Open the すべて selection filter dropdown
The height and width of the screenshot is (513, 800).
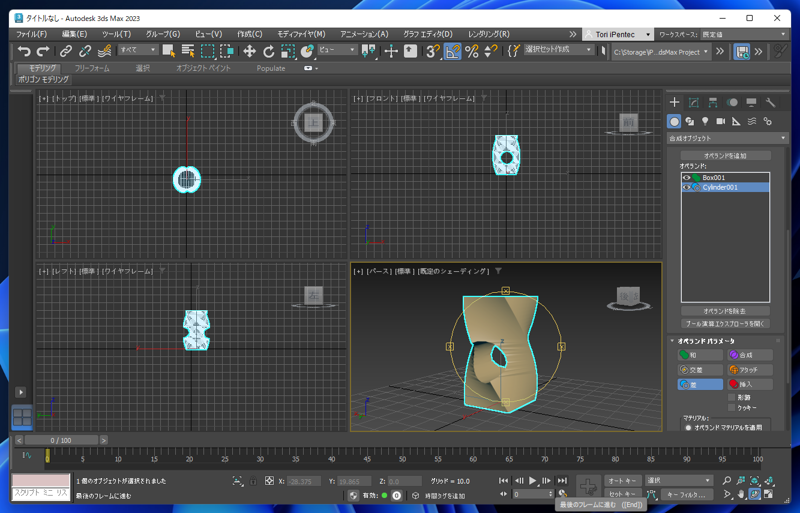click(x=138, y=50)
